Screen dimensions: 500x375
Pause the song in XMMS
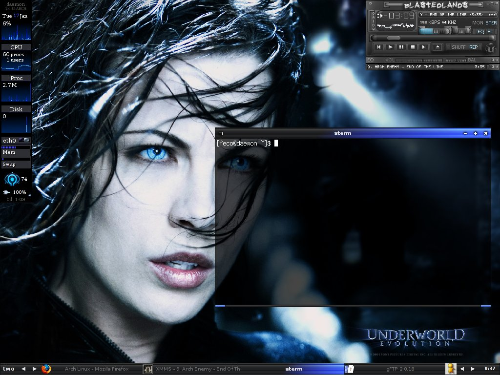click(x=401, y=47)
